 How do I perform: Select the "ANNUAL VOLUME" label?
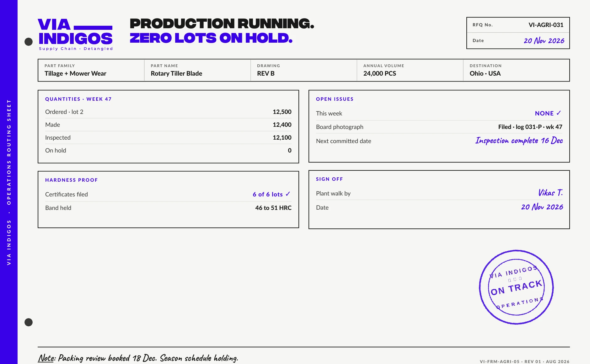(x=384, y=66)
